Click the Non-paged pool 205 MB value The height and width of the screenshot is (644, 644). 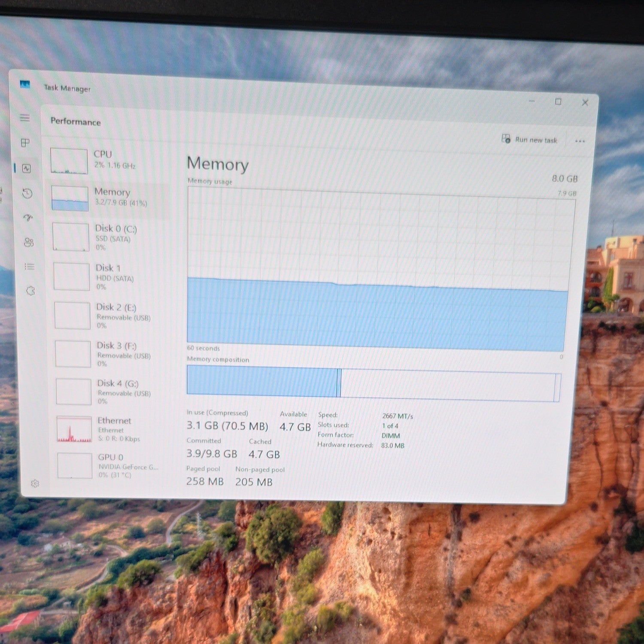point(254,482)
